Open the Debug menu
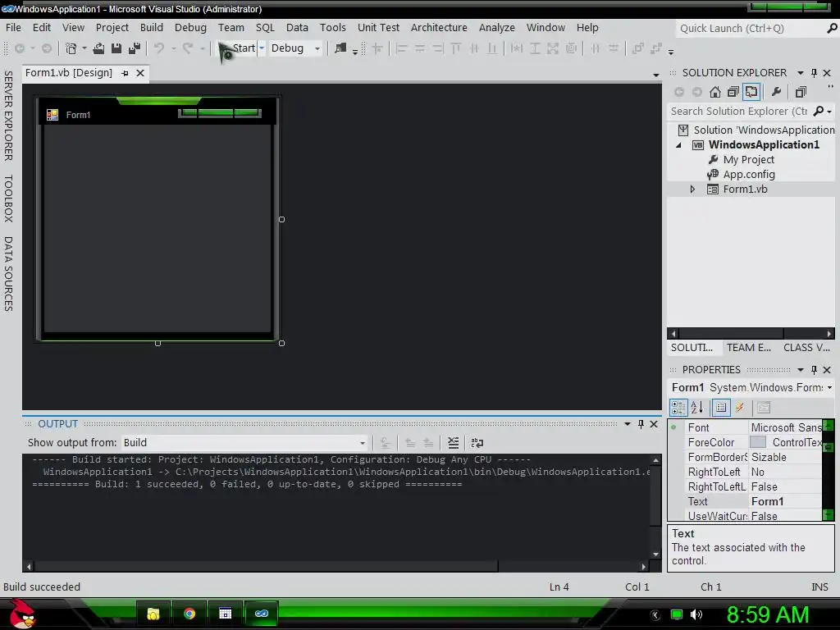840x630 pixels. (x=190, y=27)
